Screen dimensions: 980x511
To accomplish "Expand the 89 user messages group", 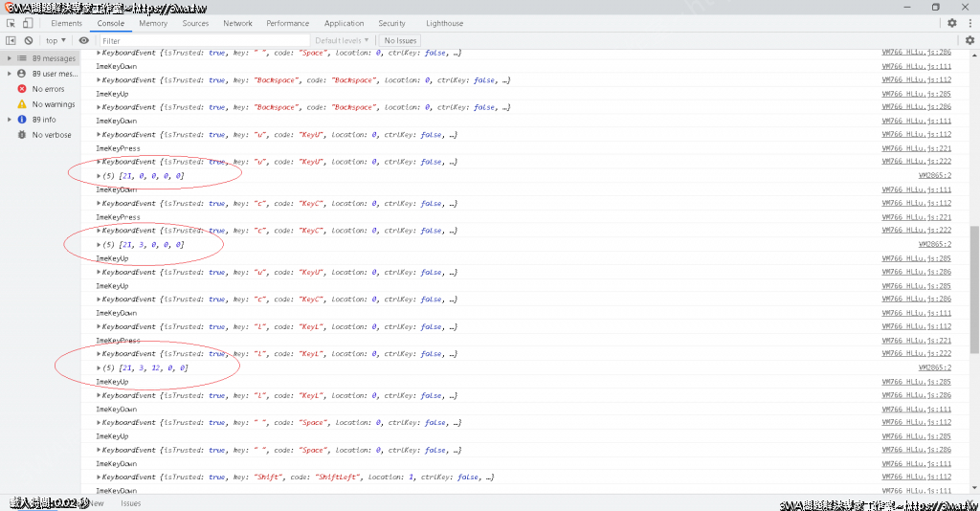I will (11, 74).
